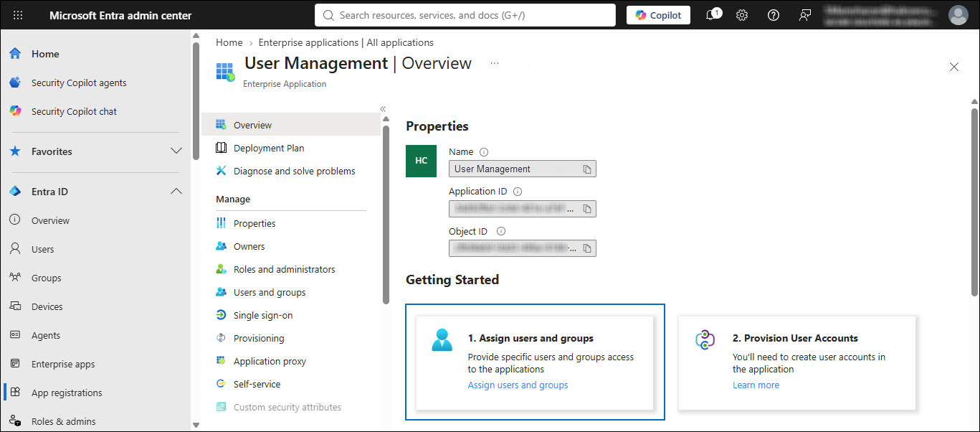Open the notifications bell icon
The image size is (980, 432).
(x=713, y=15)
